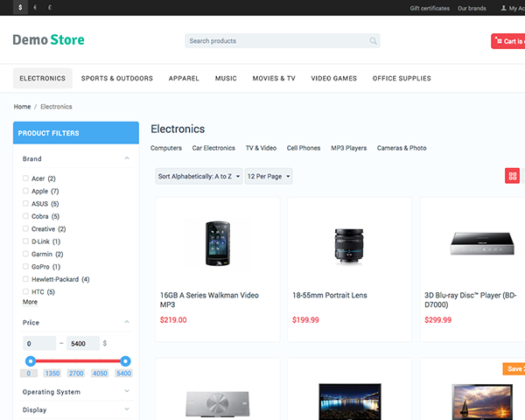The width and height of the screenshot is (525, 420).
Task: Open Cell Phones subcategory
Action: pos(304,148)
